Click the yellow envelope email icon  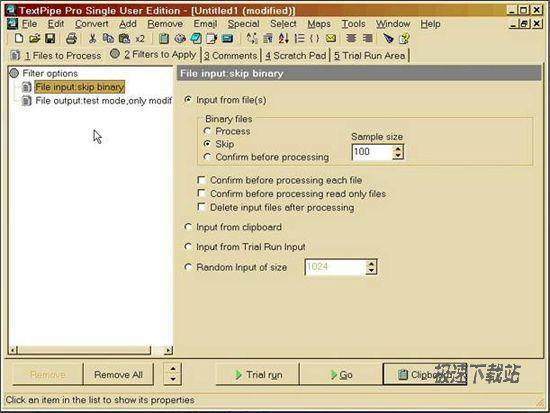point(331,38)
